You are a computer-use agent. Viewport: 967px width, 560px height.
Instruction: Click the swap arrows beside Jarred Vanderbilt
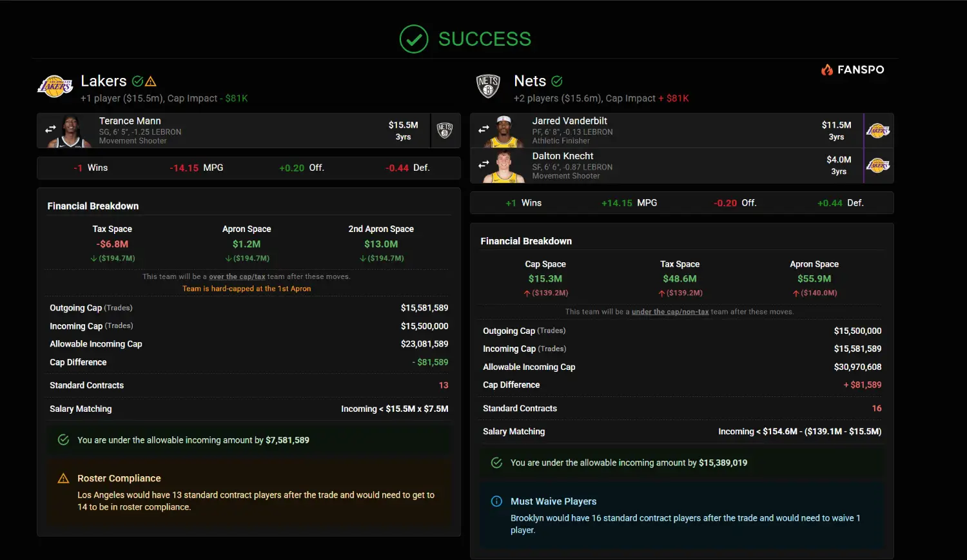[484, 130]
